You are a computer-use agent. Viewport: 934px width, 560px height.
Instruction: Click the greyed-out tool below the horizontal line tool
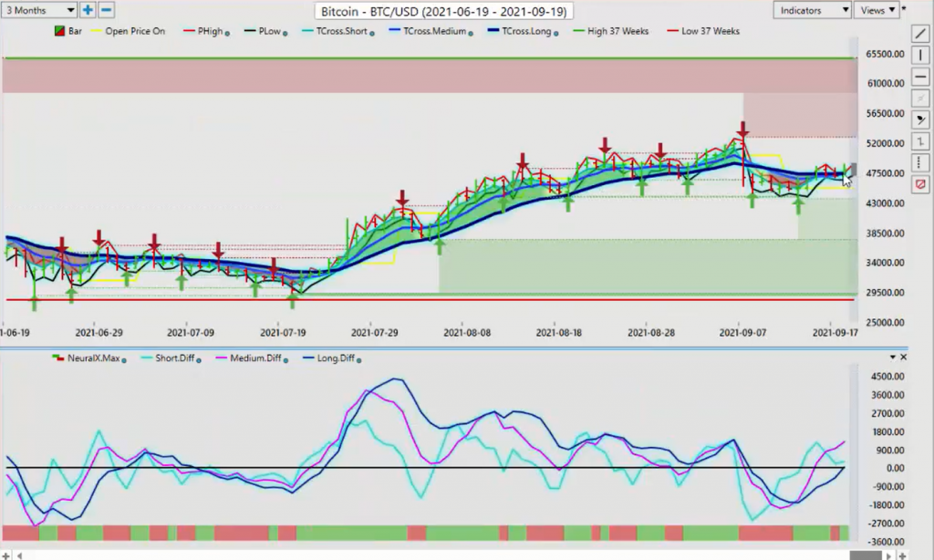pyautogui.click(x=920, y=99)
